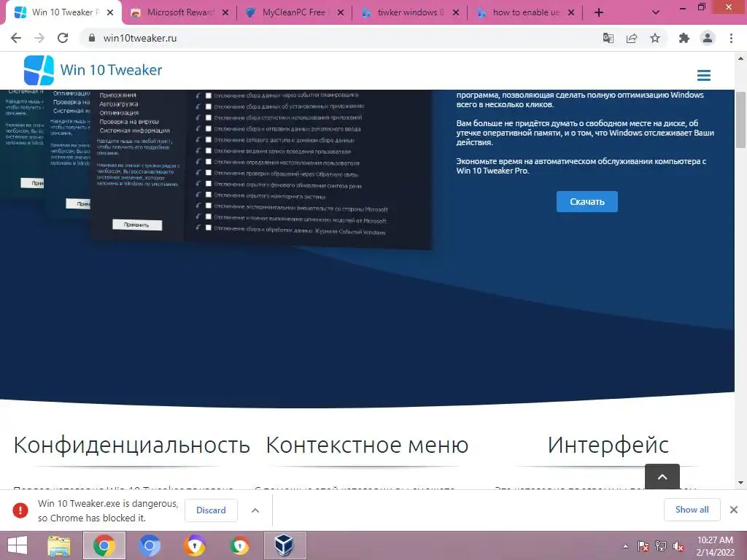
Task: Click the blue Скачать download button
Action: tap(587, 201)
